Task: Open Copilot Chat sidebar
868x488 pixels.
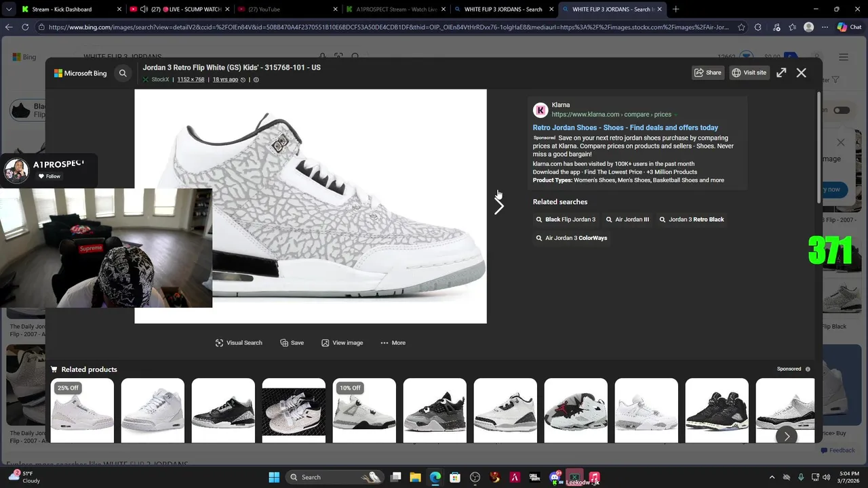Action: tap(850, 27)
